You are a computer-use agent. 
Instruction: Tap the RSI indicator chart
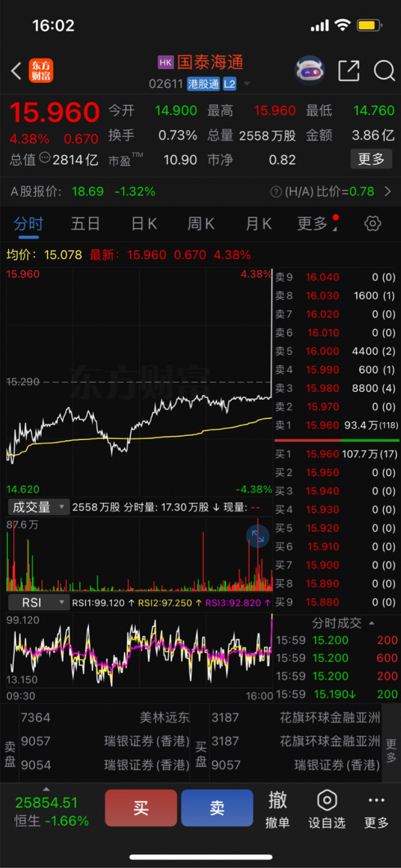pos(139,650)
